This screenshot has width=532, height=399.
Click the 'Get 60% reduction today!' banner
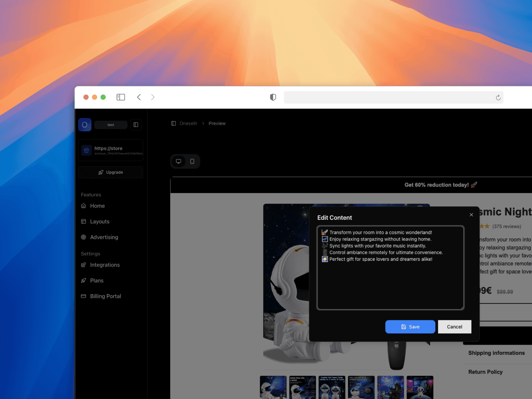441,185
